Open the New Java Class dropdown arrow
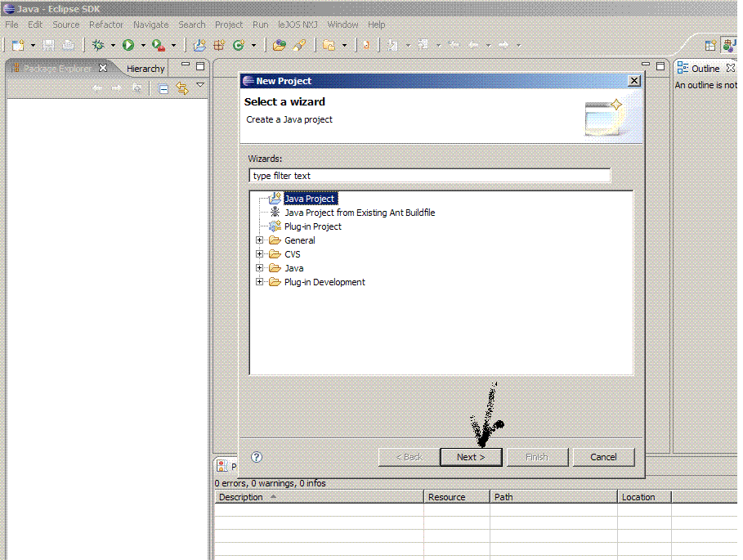The image size is (743, 560). tap(253, 46)
